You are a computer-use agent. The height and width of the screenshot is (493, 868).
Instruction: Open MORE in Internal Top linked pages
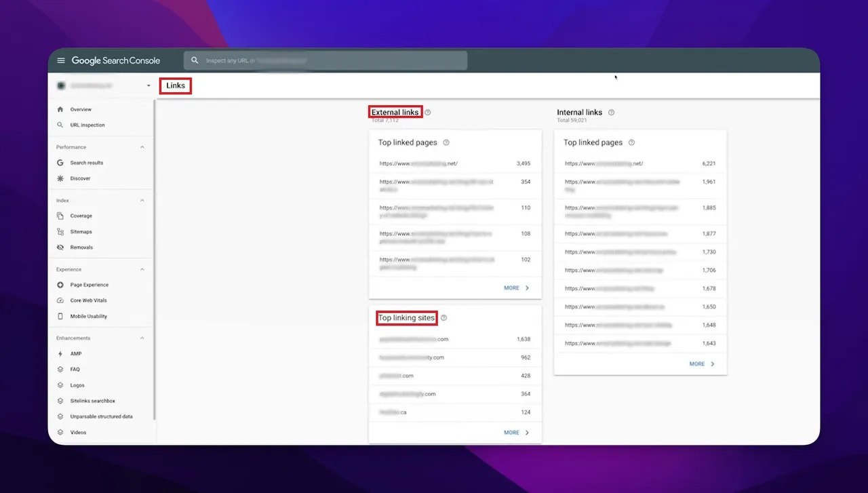pyautogui.click(x=703, y=364)
